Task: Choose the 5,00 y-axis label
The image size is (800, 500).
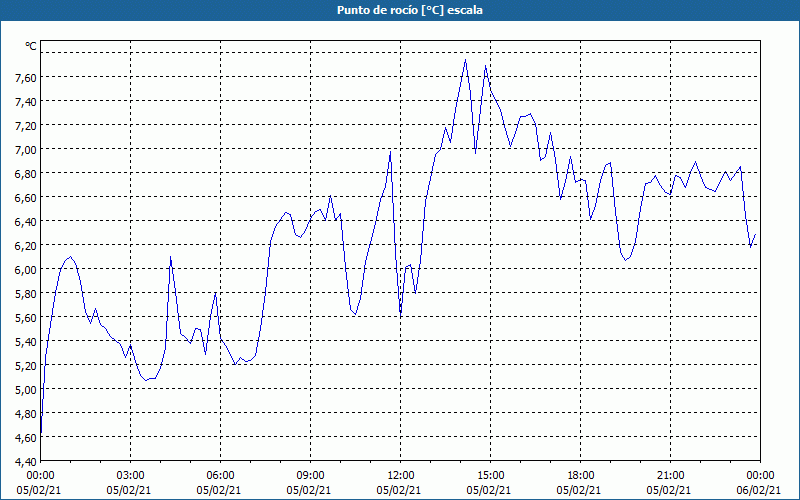Action: [x=27, y=389]
